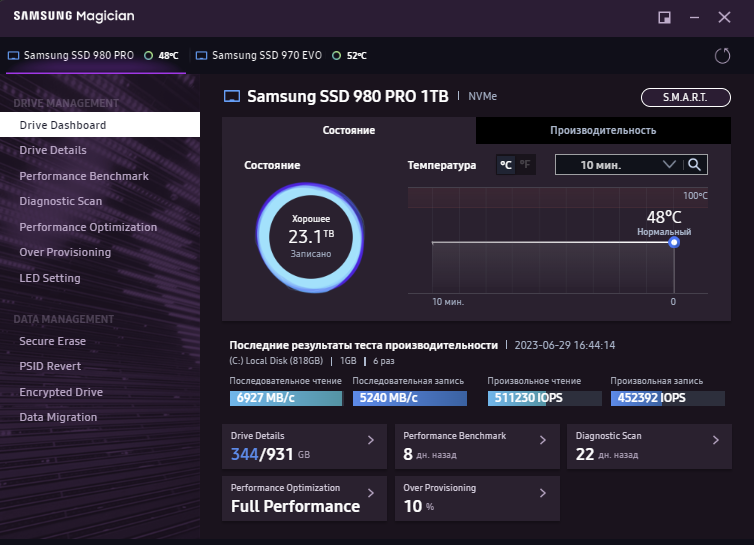Click the magnifier icon beside time range

694,165
